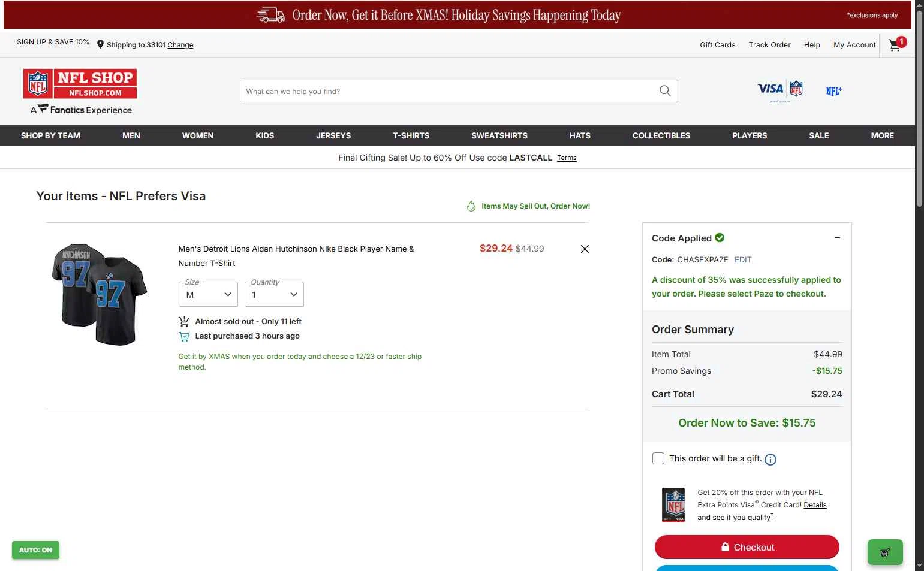Image resolution: width=924 pixels, height=571 pixels.
Task: Click the product title link
Action: point(296,256)
